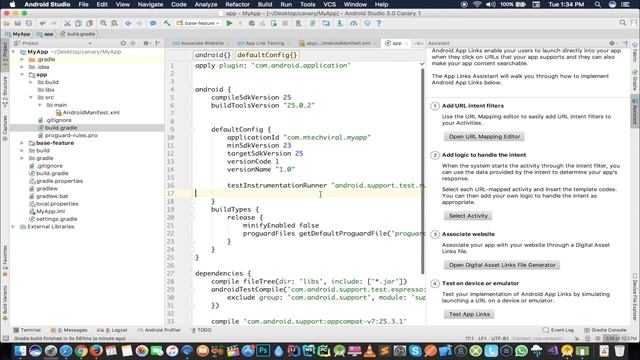Click the Find magnifier icon in toolbar
The width and height of the screenshot is (640, 360).
(x=103, y=23)
